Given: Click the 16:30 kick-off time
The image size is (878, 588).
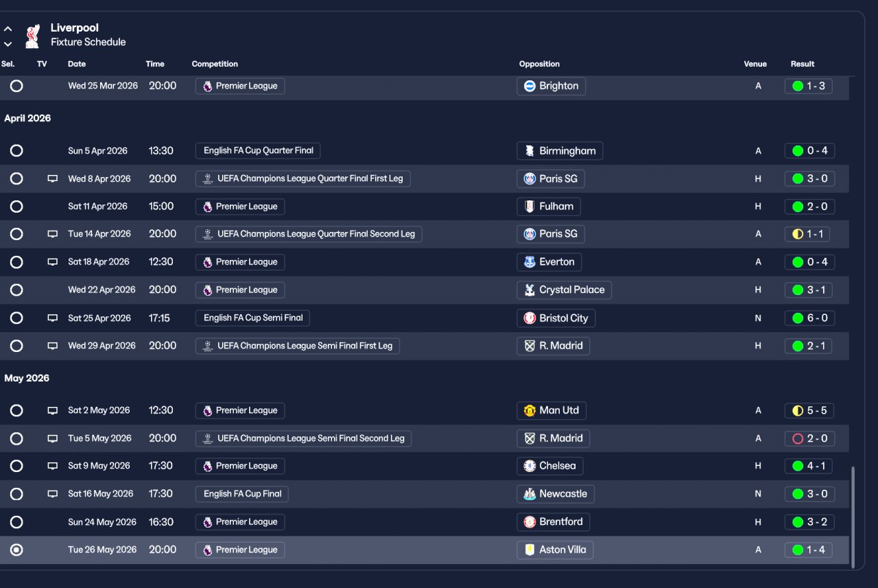Looking at the screenshot, I should 161,522.
